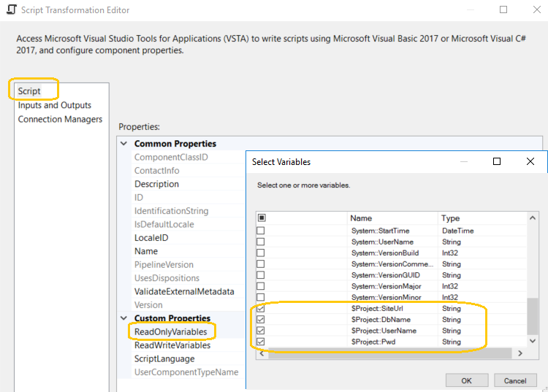
Task: Confirm the selection with the OK button
Action: click(467, 380)
